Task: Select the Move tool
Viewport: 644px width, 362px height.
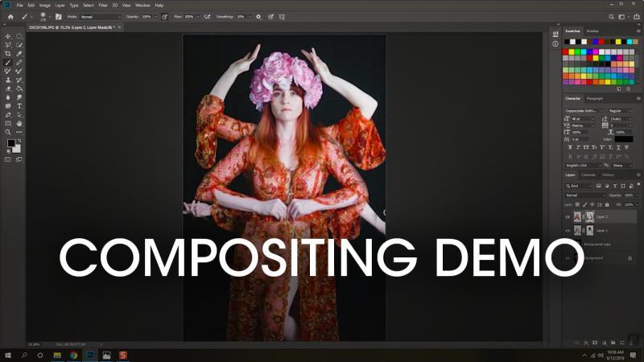Action: tap(8, 36)
